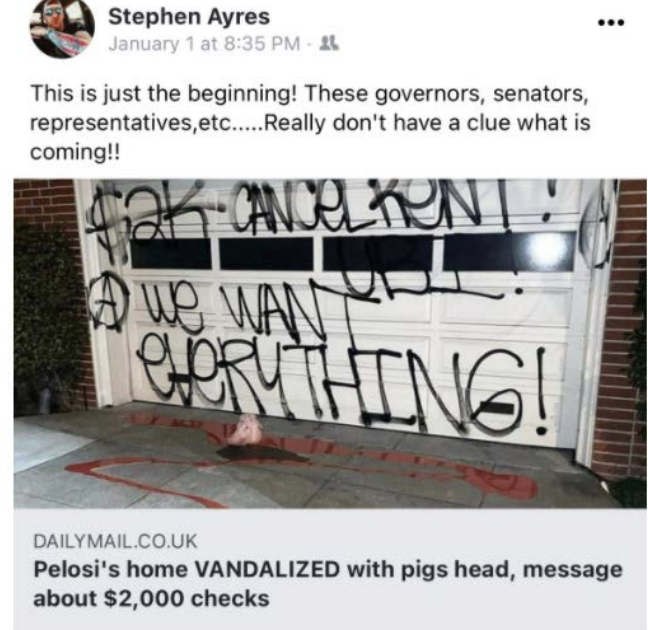
Task: Click the post text starting 'This is just the beginning!'
Action: [310, 122]
